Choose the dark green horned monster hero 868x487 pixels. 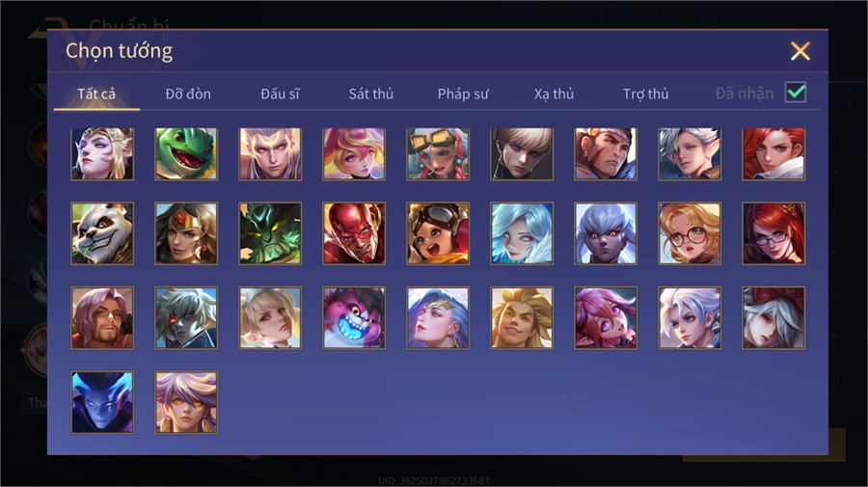pos(270,233)
